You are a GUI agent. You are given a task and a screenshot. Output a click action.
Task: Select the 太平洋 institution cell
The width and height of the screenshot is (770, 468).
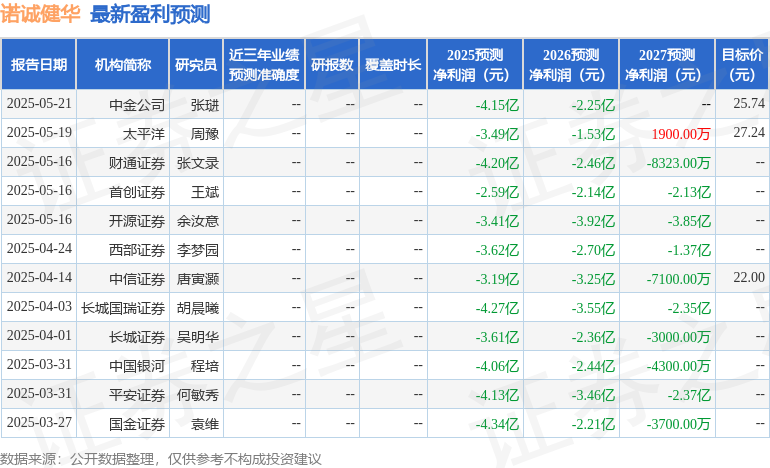click(x=143, y=134)
